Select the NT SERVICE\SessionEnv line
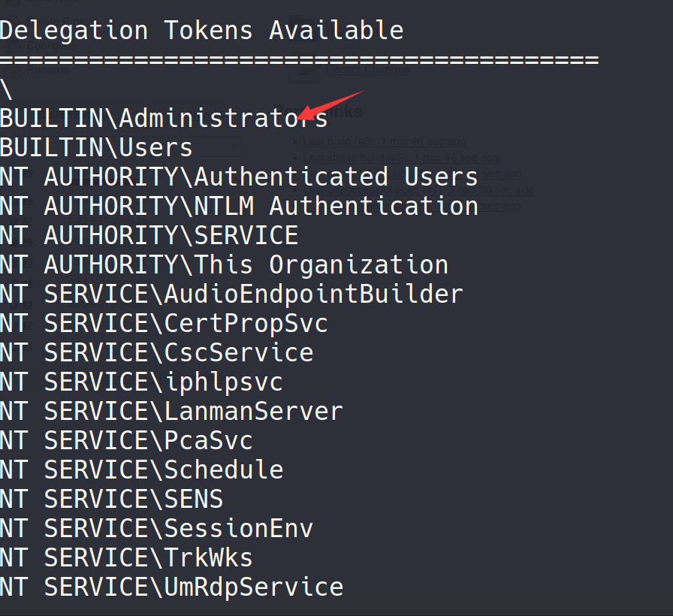This screenshot has height=616, width=673. [156, 529]
